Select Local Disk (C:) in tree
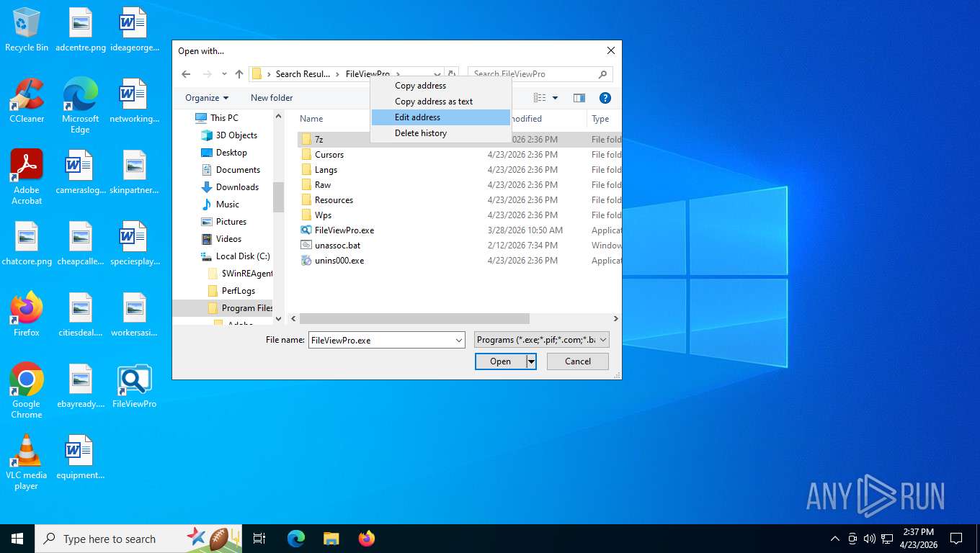Viewport: 980px width, 553px height. 243,256
